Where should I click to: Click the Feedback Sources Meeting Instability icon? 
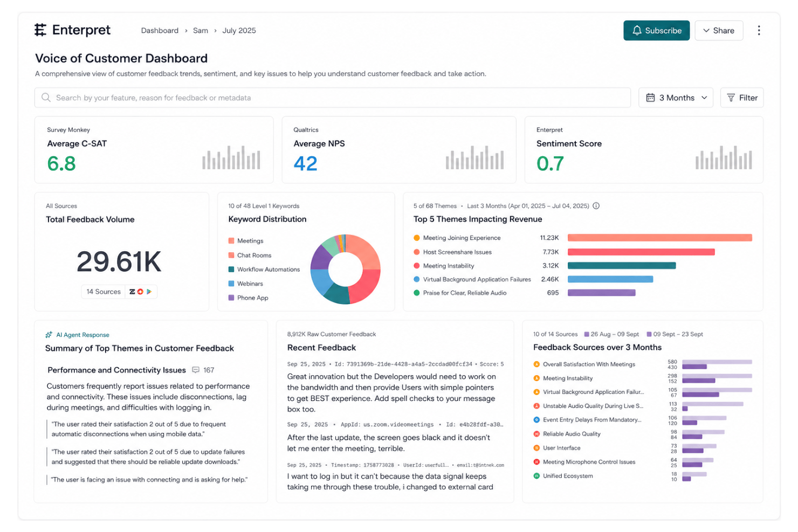tap(536, 378)
